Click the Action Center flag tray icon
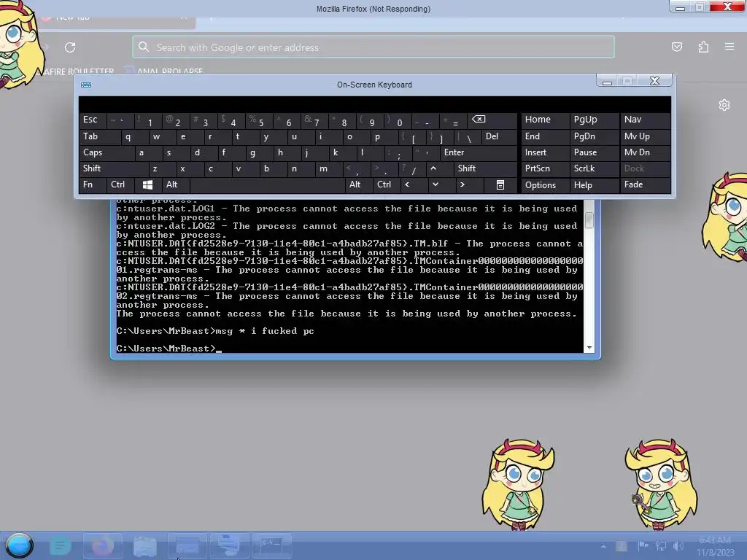This screenshot has height=560, width=747. coord(643,545)
